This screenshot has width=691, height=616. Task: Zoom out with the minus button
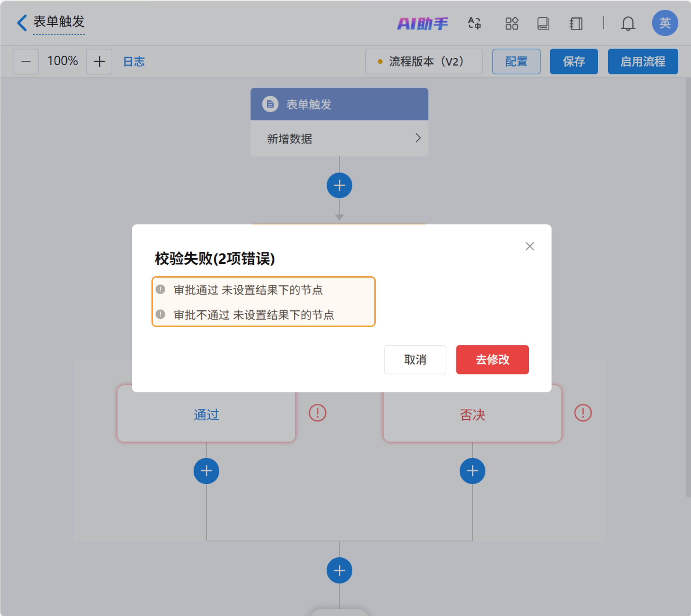[26, 62]
